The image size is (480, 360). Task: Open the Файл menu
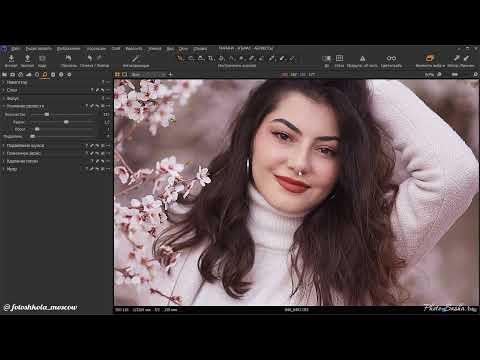point(15,49)
